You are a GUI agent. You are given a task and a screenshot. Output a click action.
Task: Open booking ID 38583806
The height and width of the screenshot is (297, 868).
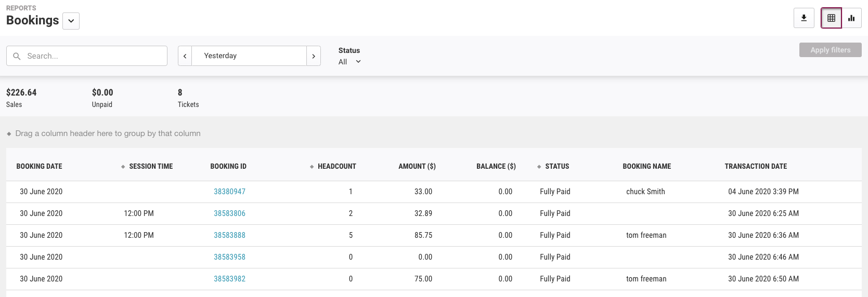[x=229, y=213]
